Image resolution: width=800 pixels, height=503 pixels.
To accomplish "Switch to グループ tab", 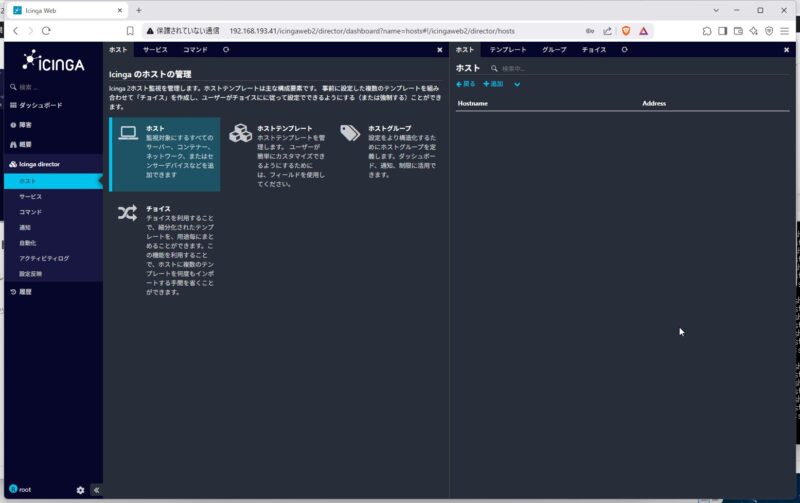I will coord(554,49).
